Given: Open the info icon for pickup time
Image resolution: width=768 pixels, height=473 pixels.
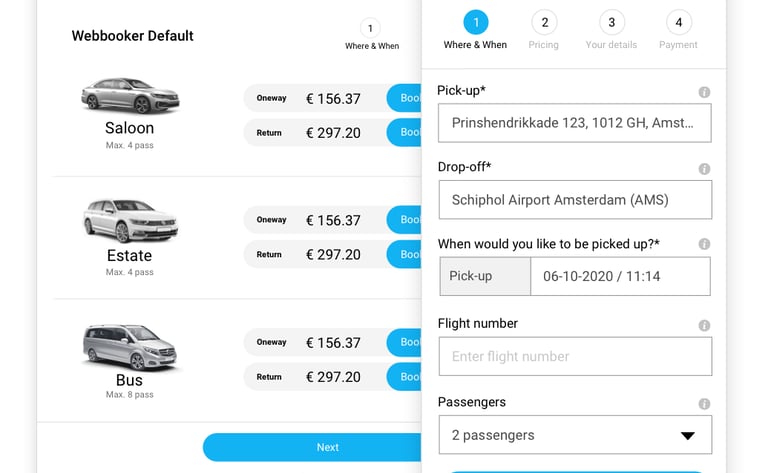Looking at the screenshot, I should pyautogui.click(x=704, y=244).
